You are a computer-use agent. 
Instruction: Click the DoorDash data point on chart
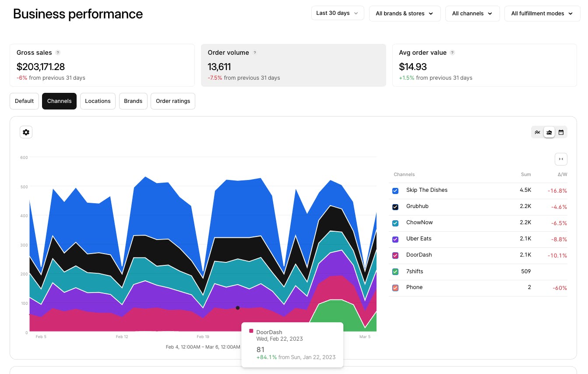click(x=238, y=308)
